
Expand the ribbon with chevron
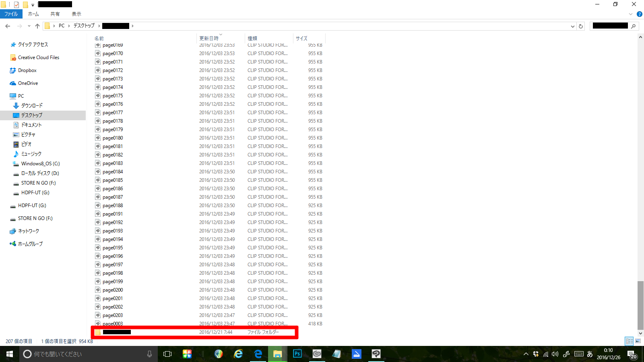(631, 14)
